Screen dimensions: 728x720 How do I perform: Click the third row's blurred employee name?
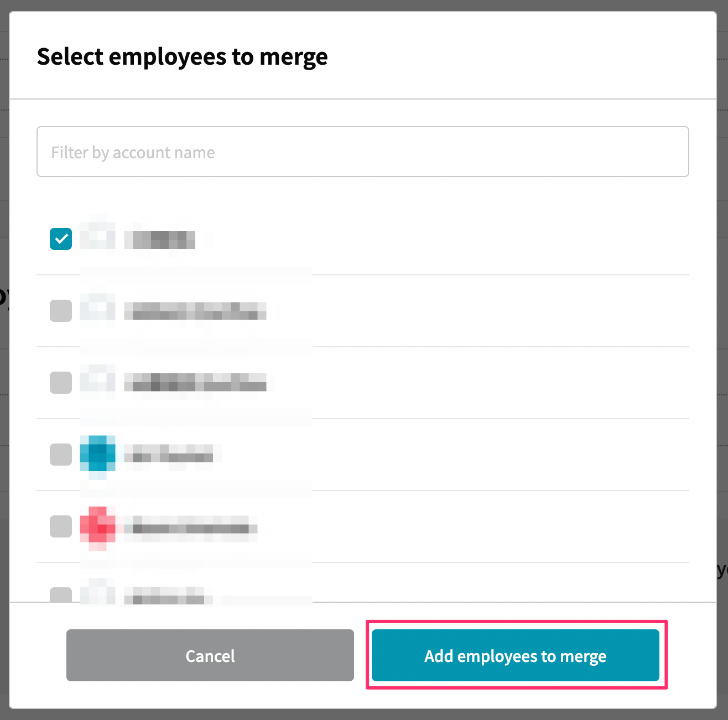(x=195, y=383)
